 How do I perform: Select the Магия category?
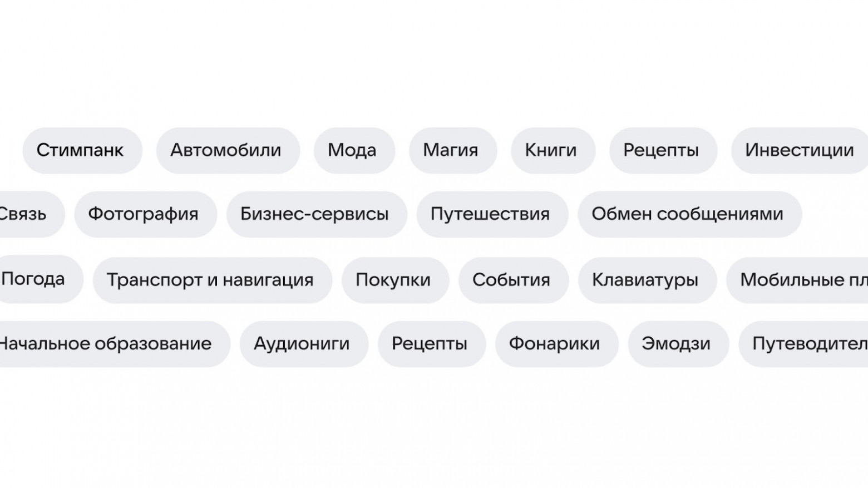(452, 150)
